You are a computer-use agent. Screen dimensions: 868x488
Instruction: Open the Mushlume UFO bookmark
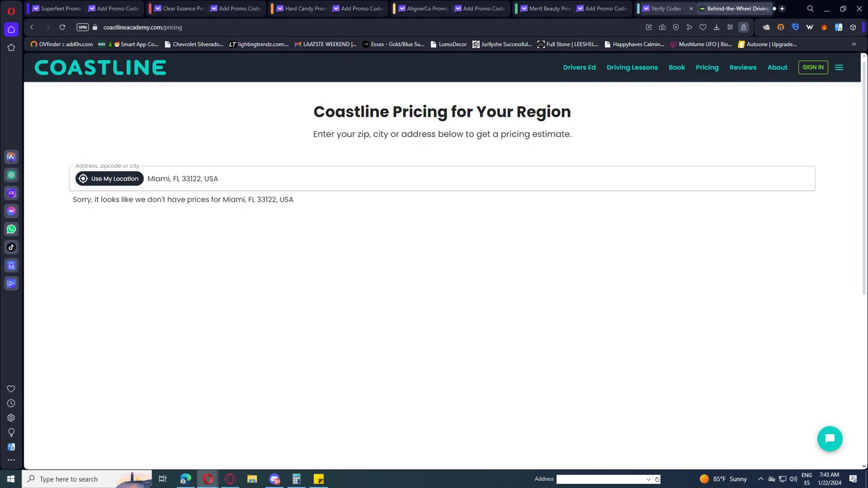tap(701, 44)
